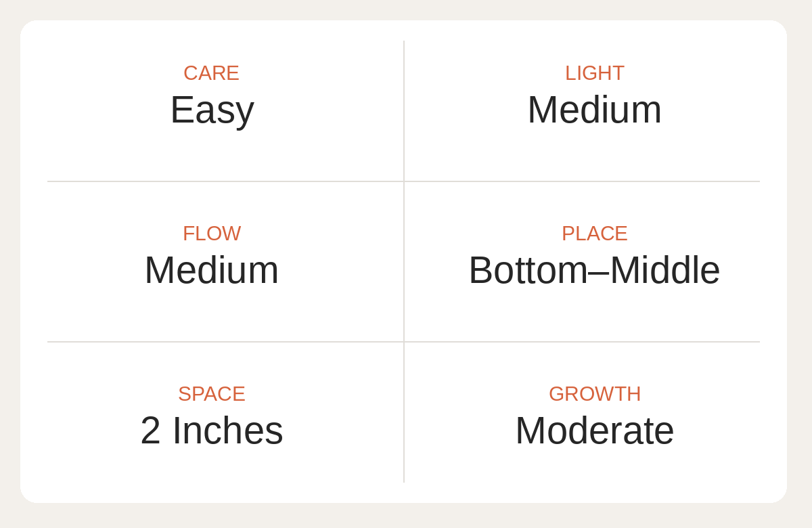Click the word Inches
The width and height of the screenshot is (812, 528).
coord(227,431)
